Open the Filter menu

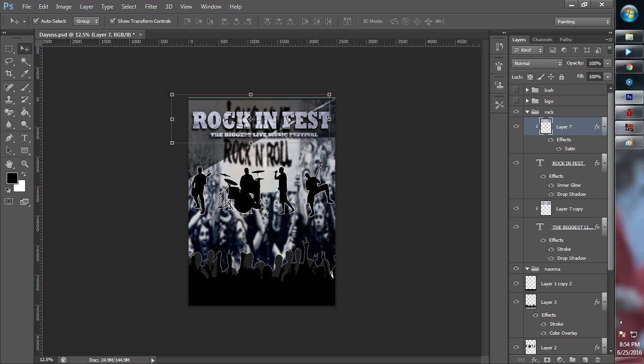[x=151, y=6]
